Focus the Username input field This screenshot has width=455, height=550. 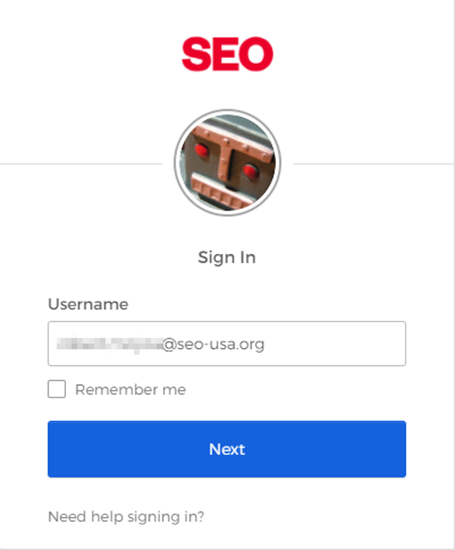click(227, 343)
